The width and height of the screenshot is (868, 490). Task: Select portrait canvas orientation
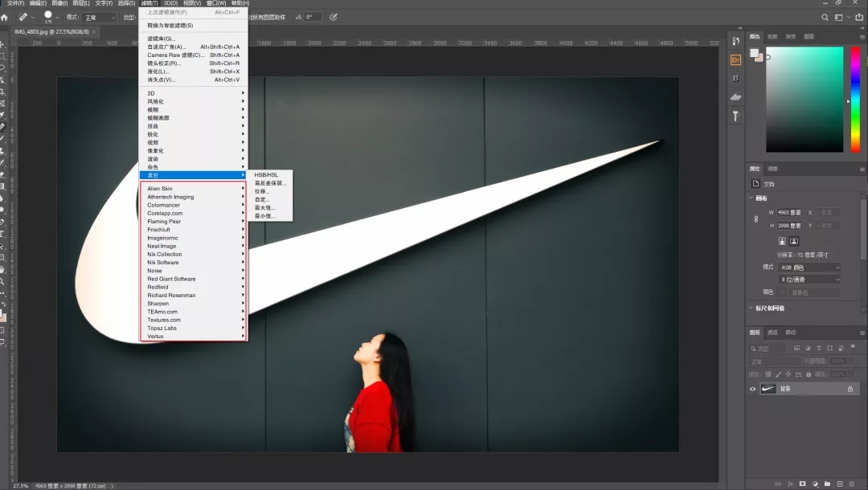click(782, 241)
